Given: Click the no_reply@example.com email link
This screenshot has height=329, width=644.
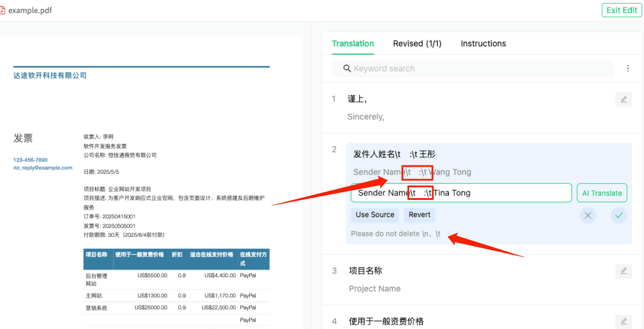Looking at the screenshot, I should pyautogui.click(x=43, y=168).
